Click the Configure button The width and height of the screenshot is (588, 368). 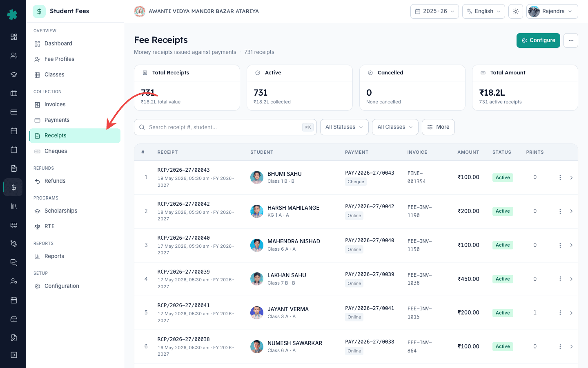538,40
